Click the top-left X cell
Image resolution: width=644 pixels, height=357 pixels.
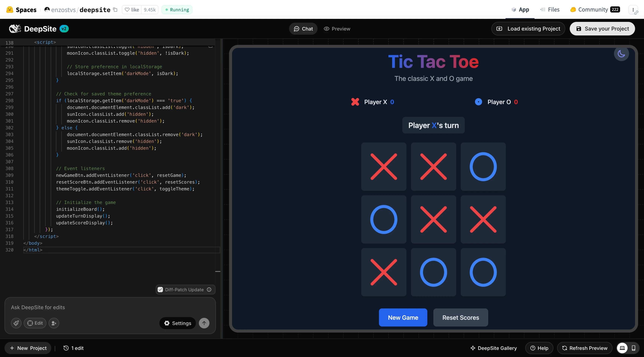click(x=384, y=167)
